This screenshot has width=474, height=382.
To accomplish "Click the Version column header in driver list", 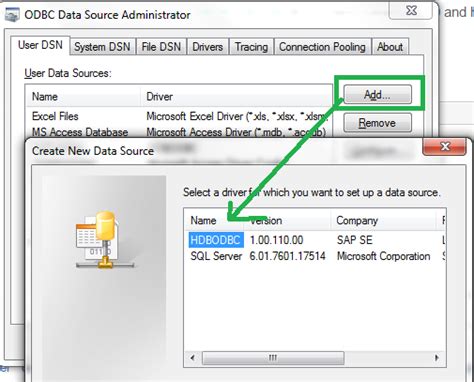I will pos(287,220).
